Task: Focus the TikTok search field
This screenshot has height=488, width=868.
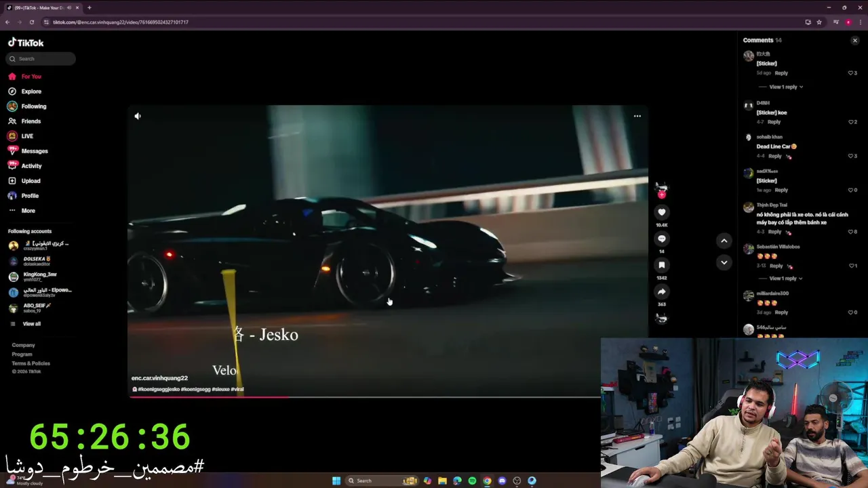Action: 41,59
